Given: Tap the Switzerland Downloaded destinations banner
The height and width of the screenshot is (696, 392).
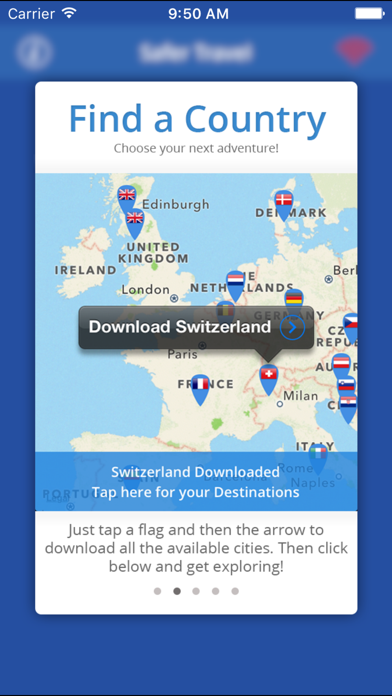Looking at the screenshot, I should point(196,481).
